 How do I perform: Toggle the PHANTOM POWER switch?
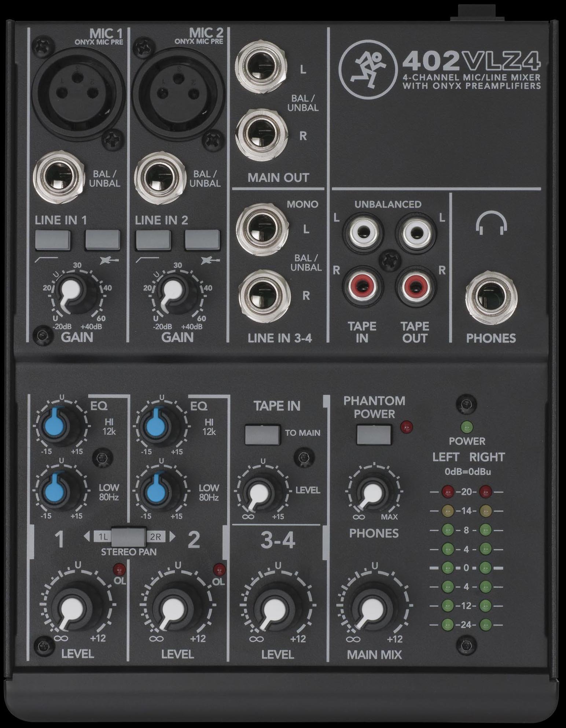(x=374, y=434)
